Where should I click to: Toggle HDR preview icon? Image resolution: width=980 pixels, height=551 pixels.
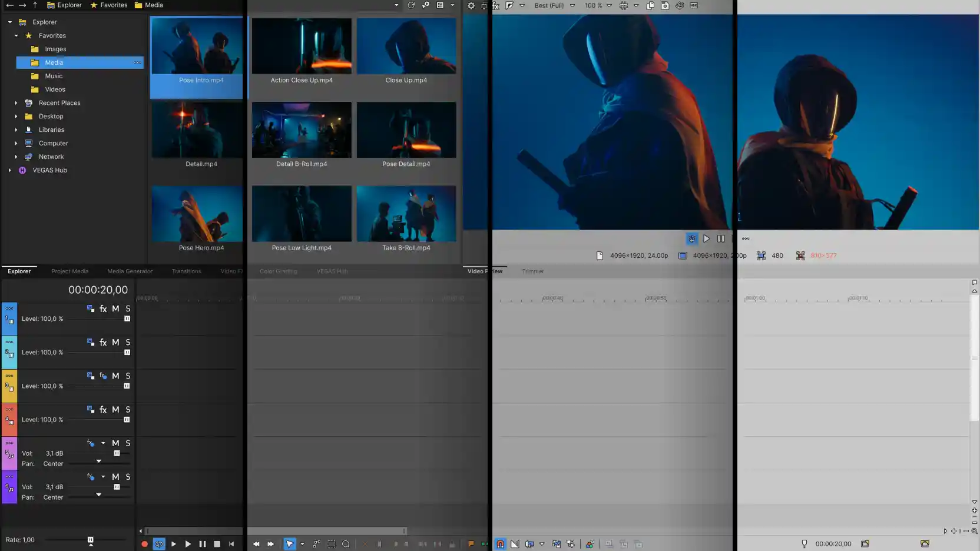[694, 5]
